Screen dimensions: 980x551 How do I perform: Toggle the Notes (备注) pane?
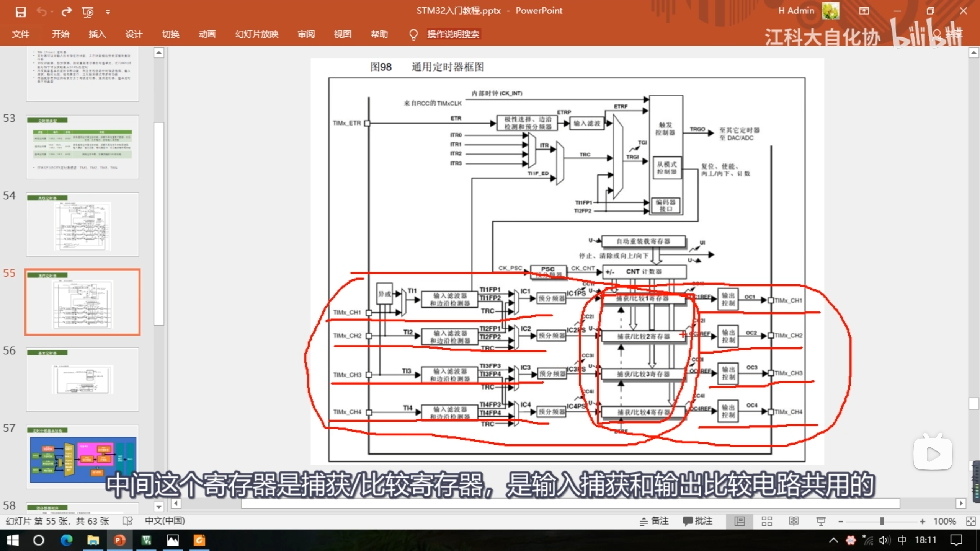click(654, 521)
